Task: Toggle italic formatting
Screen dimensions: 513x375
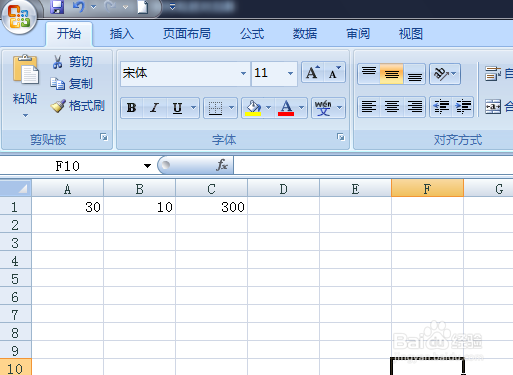Action: (154, 108)
